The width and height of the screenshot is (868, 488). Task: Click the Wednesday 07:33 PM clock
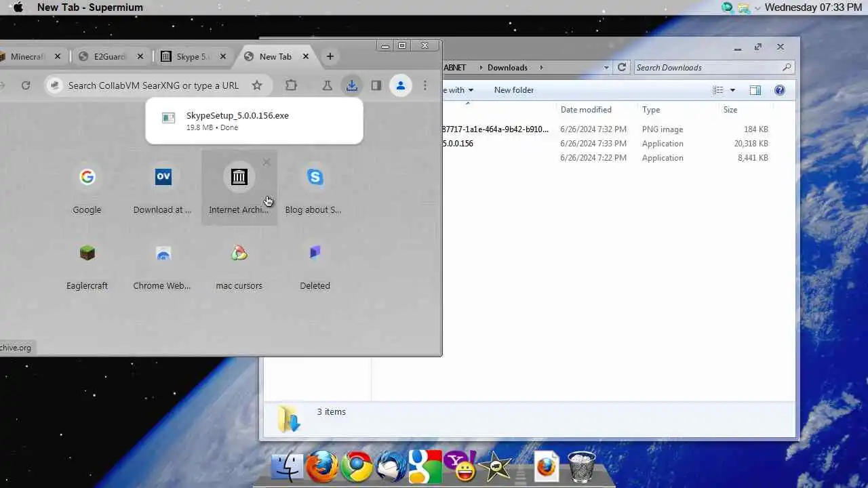click(813, 7)
